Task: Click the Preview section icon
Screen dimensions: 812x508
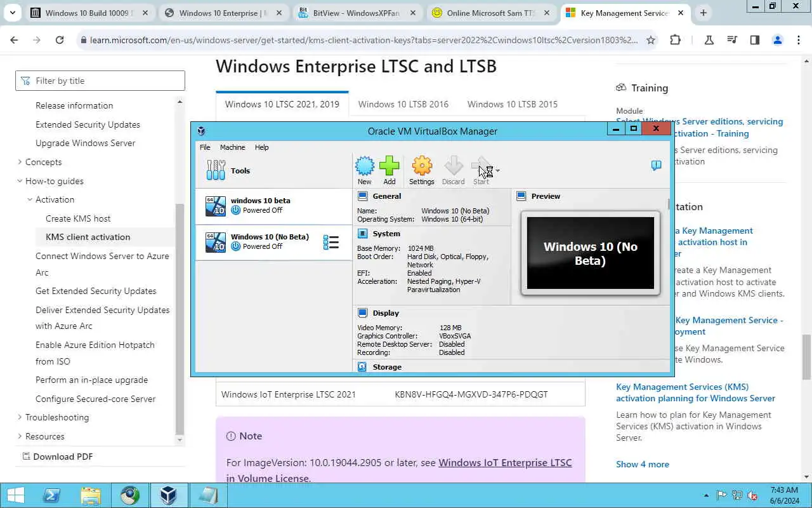Action: tap(521, 196)
